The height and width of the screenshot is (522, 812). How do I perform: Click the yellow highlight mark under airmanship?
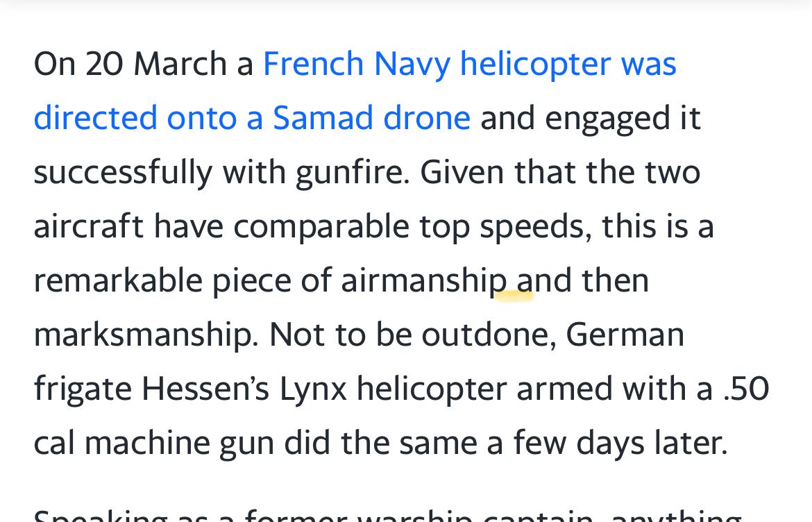tap(514, 296)
